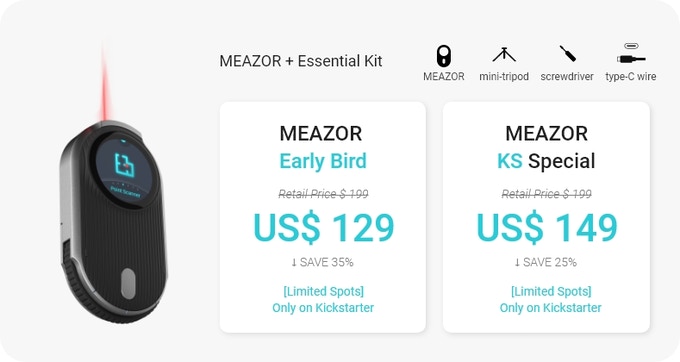Select the MEAZOR Early Bird card title
The width and height of the screenshot is (680, 362).
(321, 147)
